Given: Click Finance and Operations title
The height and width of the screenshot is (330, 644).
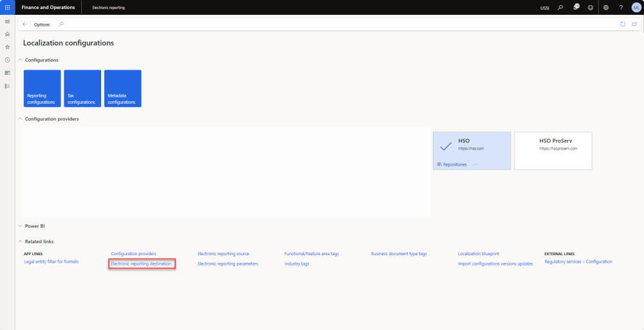Looking at the screenshot, I should click(48, 7).
